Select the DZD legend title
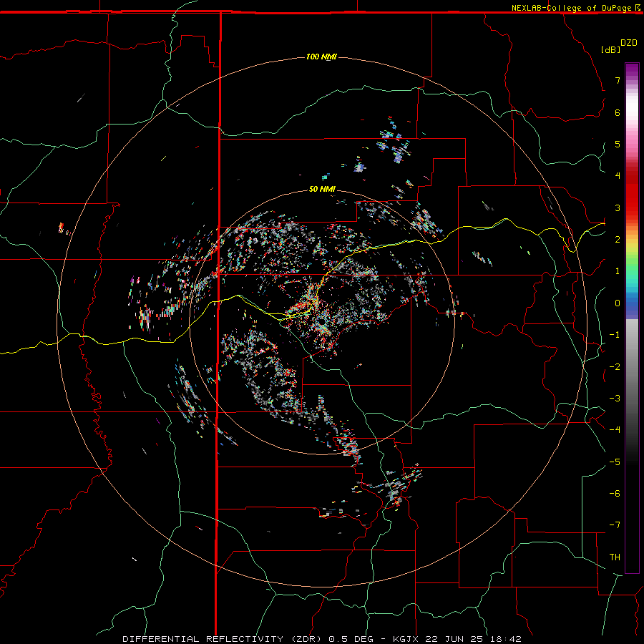This screenshot has width=644, height=644. [x=629, y=43]
